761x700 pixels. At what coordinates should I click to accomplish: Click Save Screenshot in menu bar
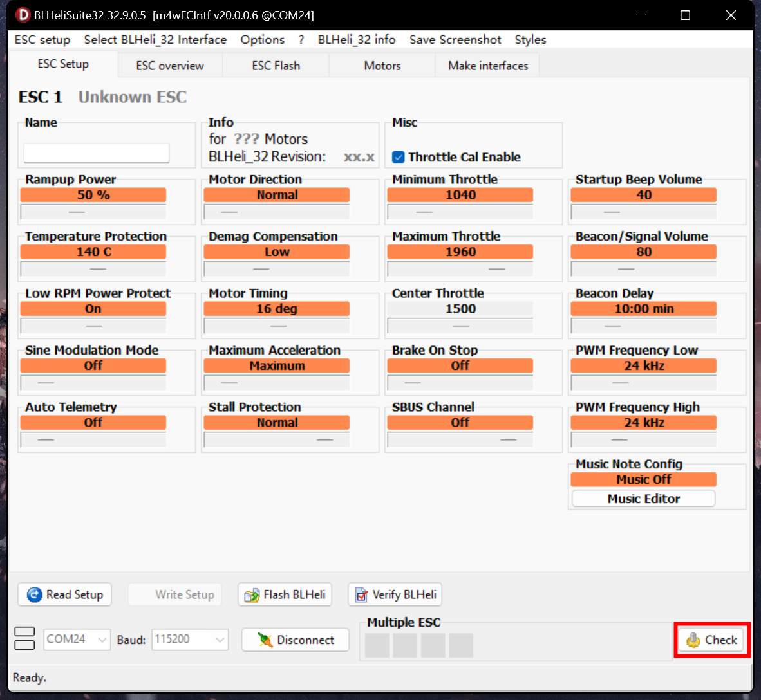click(455, 40)
